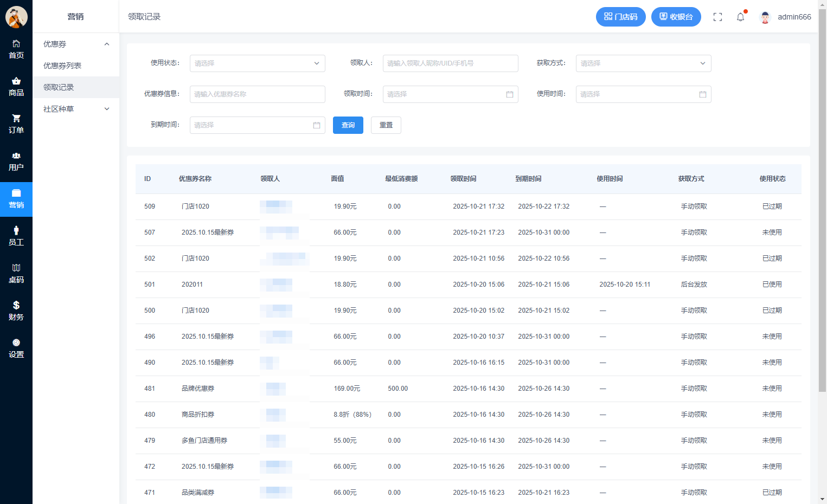Image resolution: width=827 pixels, height=504 pixels.
Task: Select 领取记录 menu item
Action: [x=59, y=87]
